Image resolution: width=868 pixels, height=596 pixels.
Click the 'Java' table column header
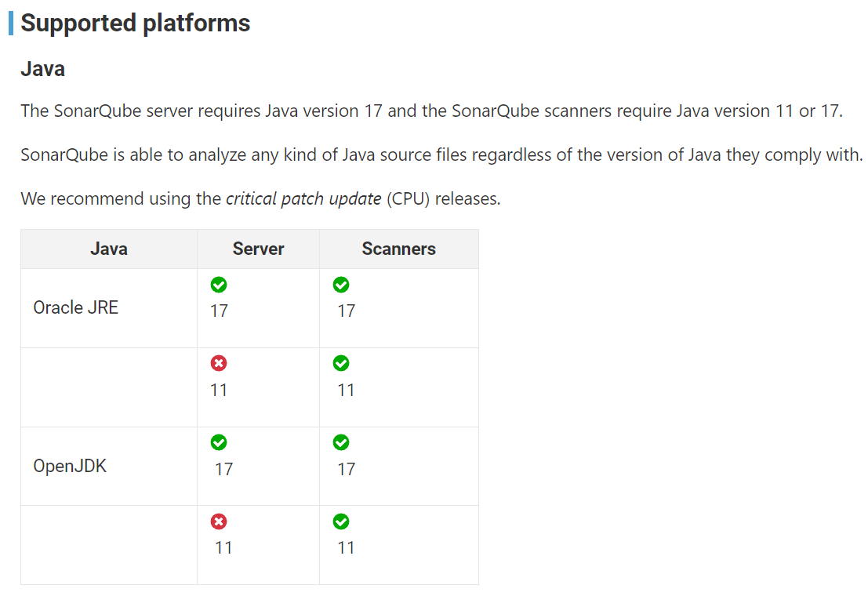[109, 249]
